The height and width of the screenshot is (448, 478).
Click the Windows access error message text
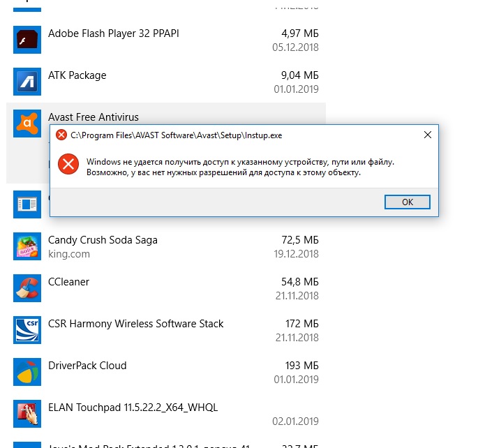[x=240, y=167]
